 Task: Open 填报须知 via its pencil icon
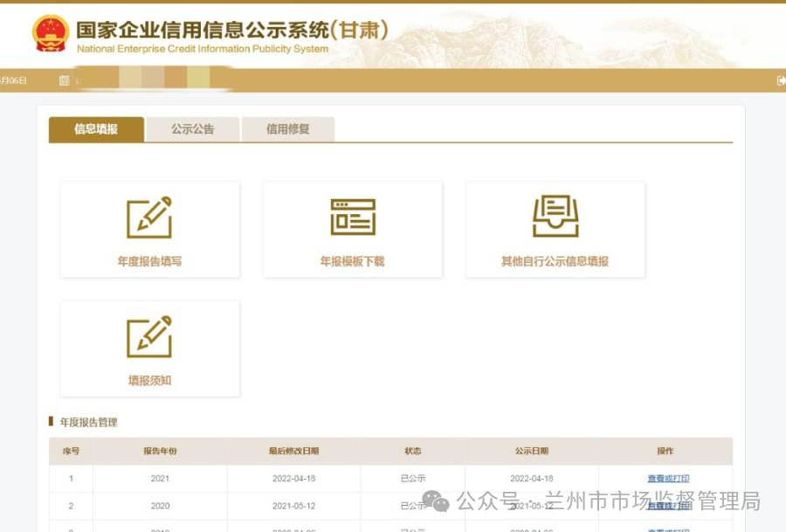149,337
